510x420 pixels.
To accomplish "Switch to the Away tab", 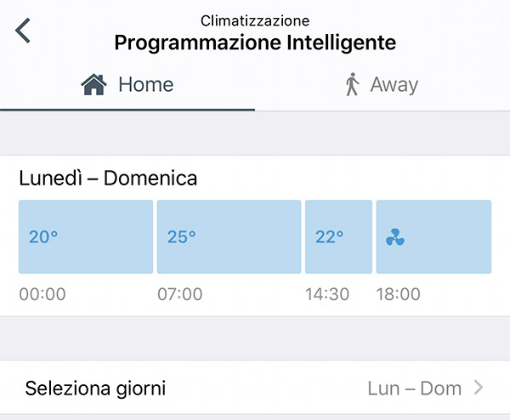I will 382,85.
